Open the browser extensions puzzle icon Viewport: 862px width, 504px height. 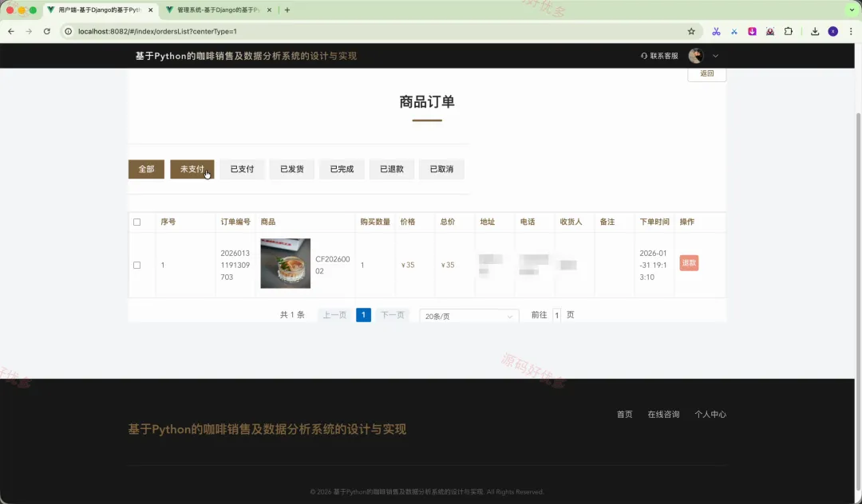789,31
